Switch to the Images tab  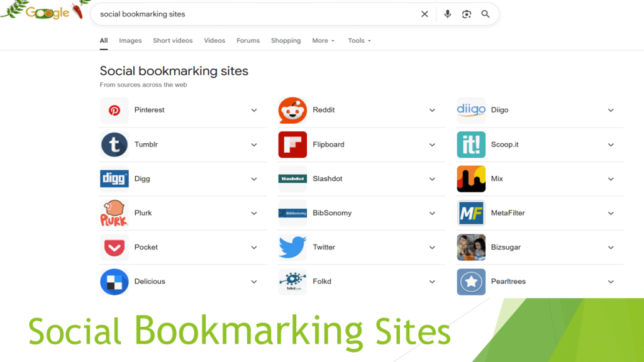(x=130, y=41)
